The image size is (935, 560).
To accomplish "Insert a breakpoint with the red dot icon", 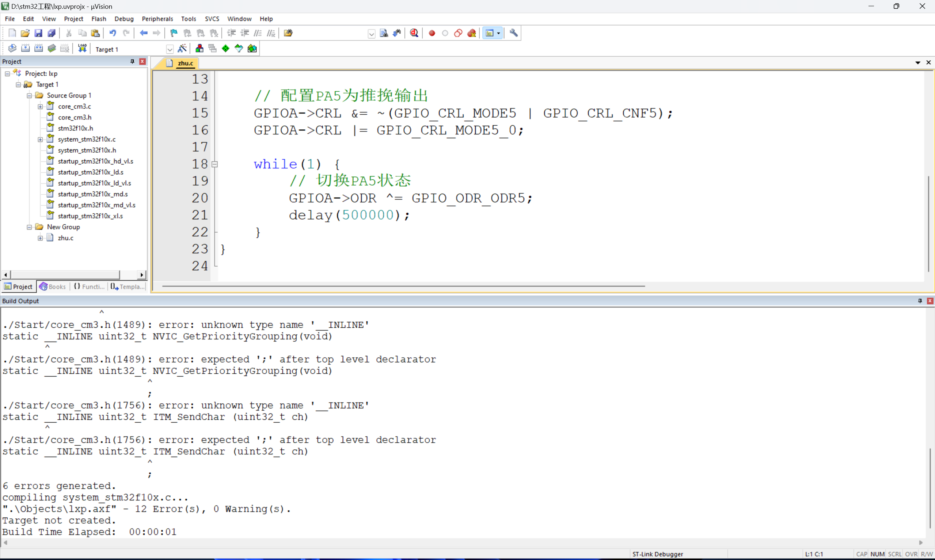I will tap(432, 33).
